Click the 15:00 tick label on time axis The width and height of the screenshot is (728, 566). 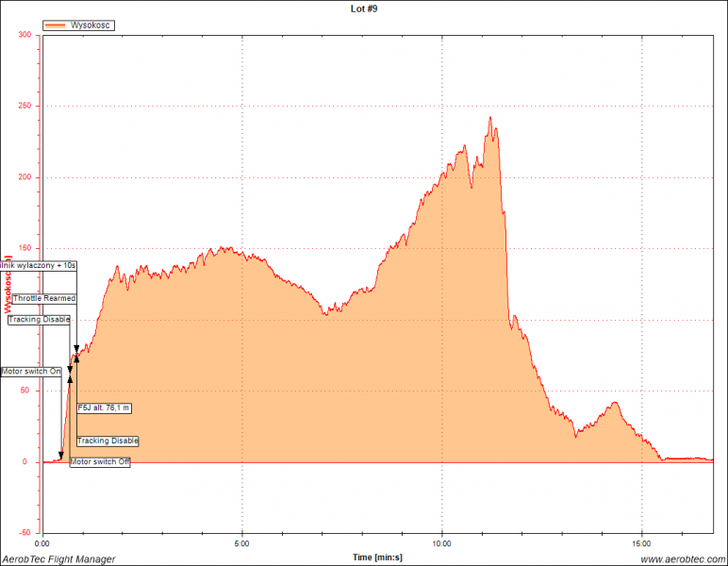[642, 544]
